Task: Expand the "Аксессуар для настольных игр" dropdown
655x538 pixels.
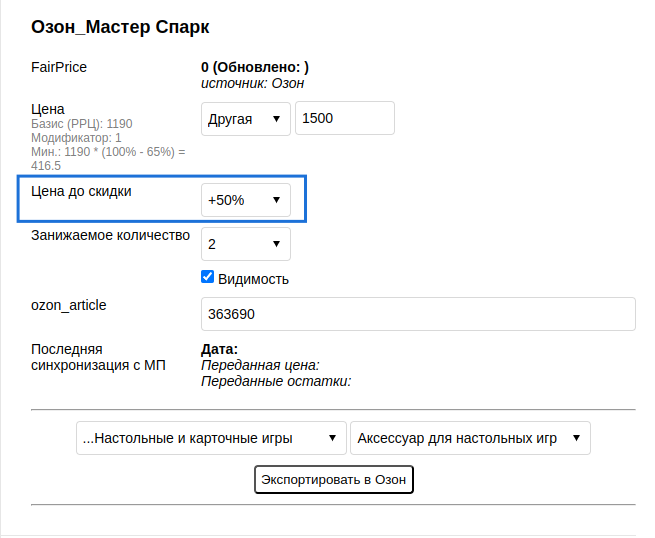Action: 470,438
